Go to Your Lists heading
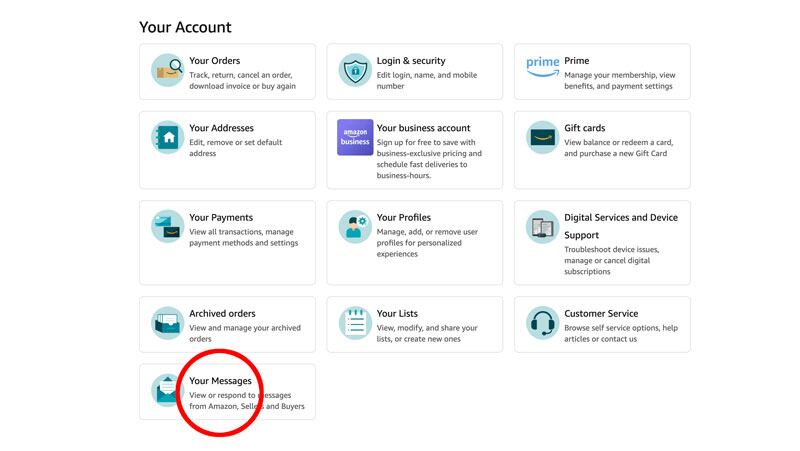The width and height of the screenshot is (800, 451). [x=397, y=313]
